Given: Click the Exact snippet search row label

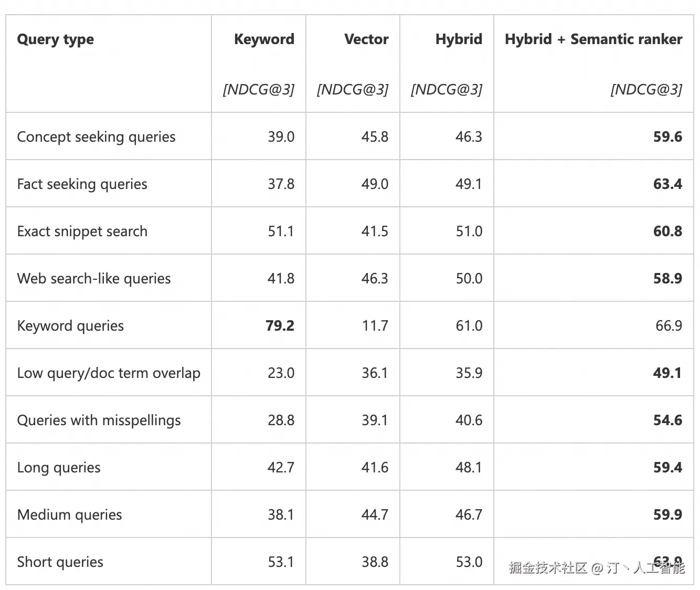Looking at the screenshot, I should [82, 231].
